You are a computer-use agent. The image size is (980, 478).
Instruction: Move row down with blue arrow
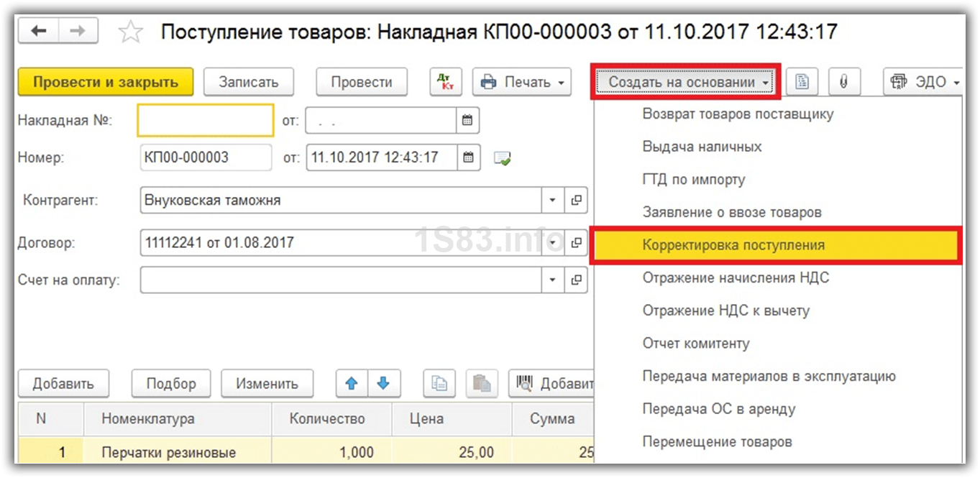pyautogui.click(x=384, y=384)
